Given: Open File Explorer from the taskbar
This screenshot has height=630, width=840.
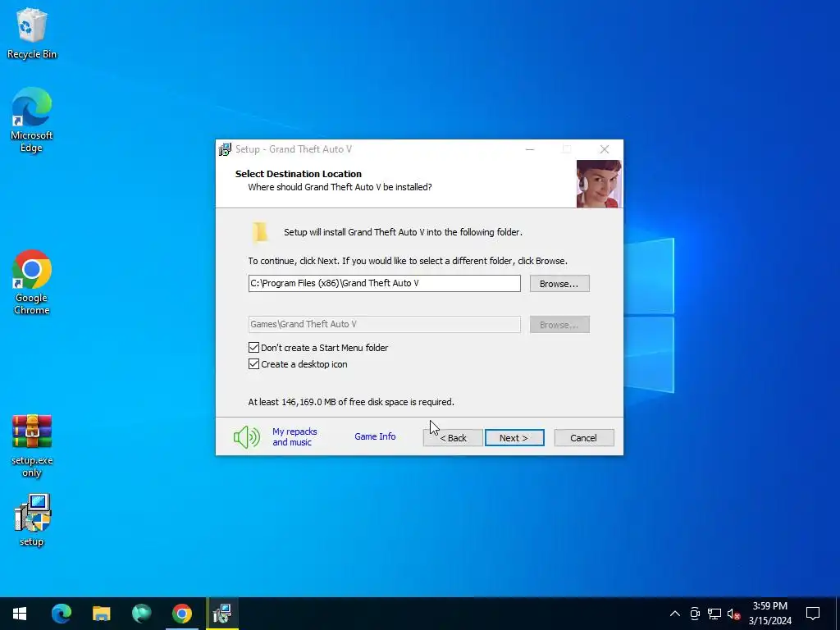Looking at the screenshot, I should pyautogui.click(x=101, y=614).
